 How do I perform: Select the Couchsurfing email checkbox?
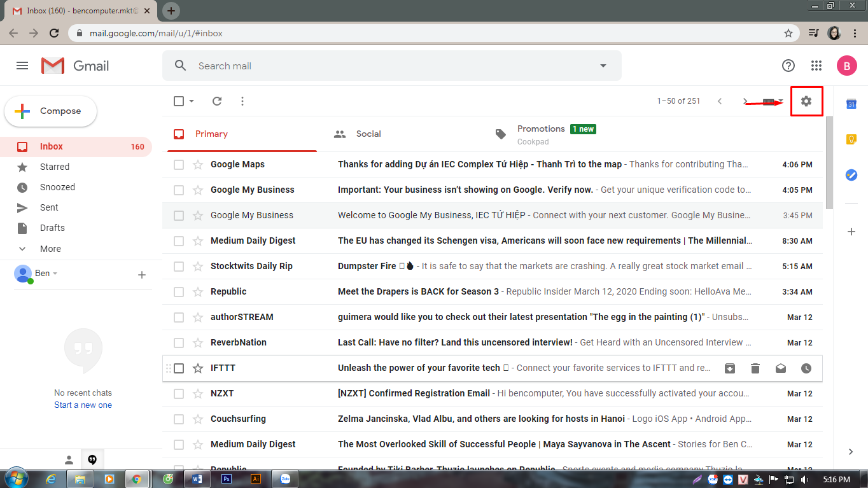coord(179,419)
